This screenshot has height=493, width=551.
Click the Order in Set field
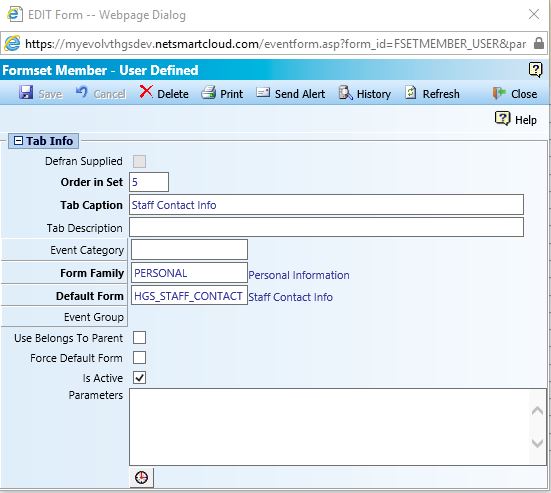coord(149,182)
